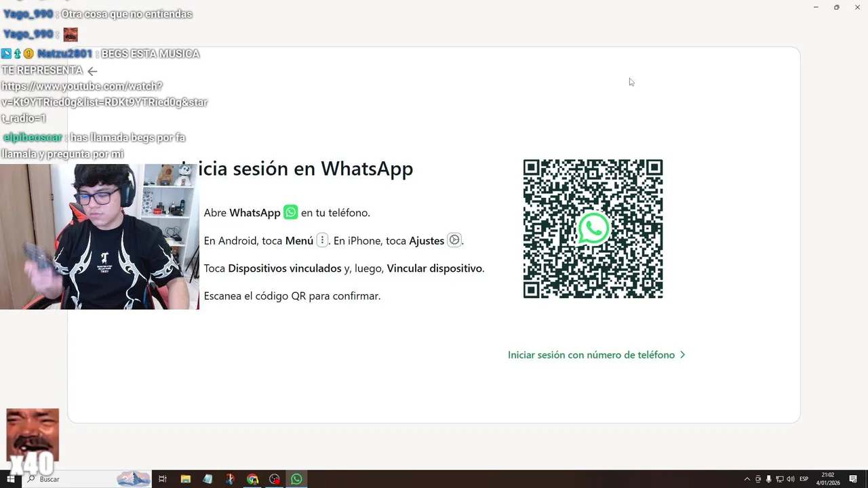Open Task View on the taskbar

pos(163,479)
